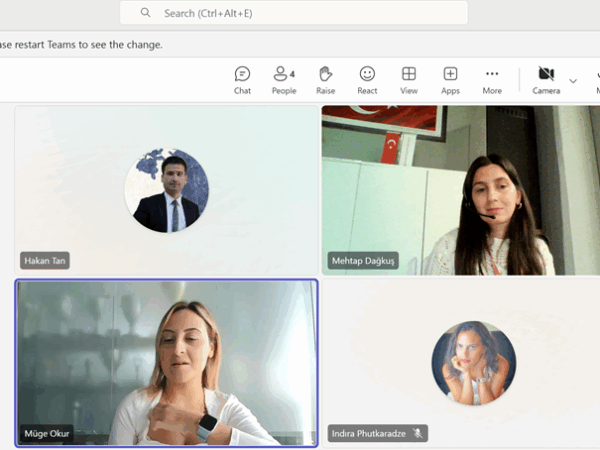Screen dimensions: 600x450
Task: Toggle the Camera off
Action: tap(546, 80)
